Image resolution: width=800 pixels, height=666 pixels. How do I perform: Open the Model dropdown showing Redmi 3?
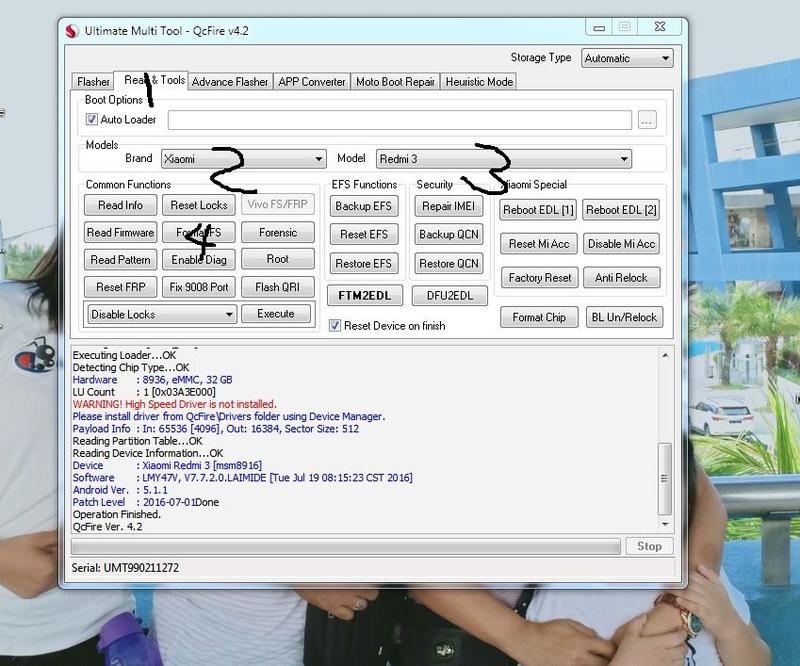(x=504, y=159)
